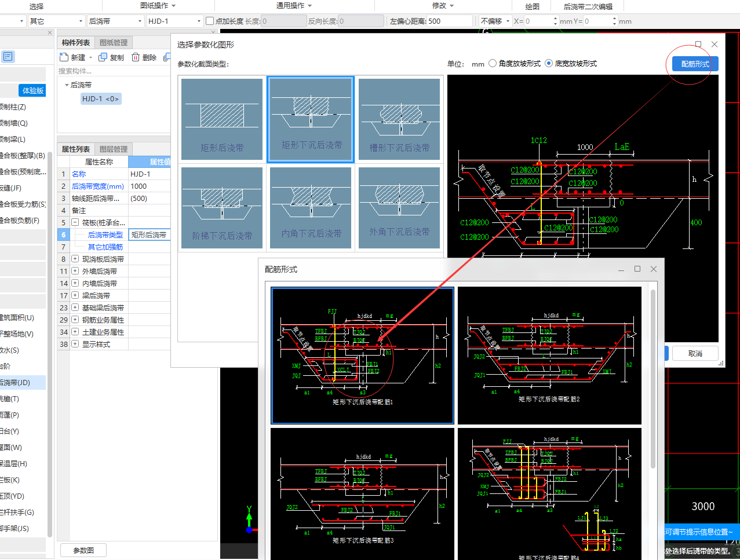Choose 矩形下沉后浇带配筋3 reinforcement diagram
The width and height of the screenshot is (740, 560).
[363, 494]
